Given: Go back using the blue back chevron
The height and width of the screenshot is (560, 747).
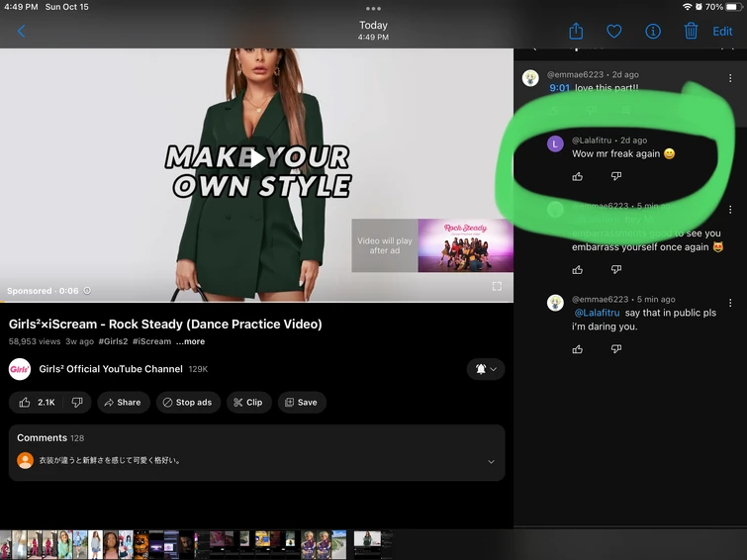Looking at the screenshot, I should tap(21, 32).
